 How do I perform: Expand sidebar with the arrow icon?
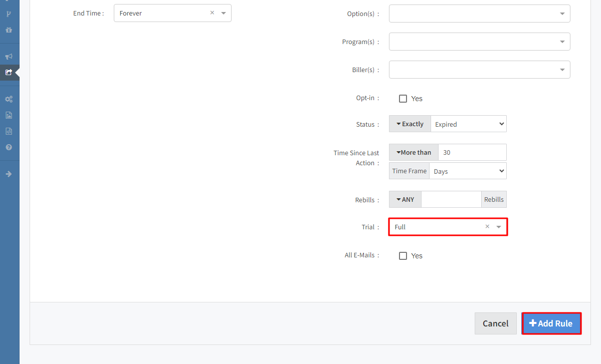point(9,174)
